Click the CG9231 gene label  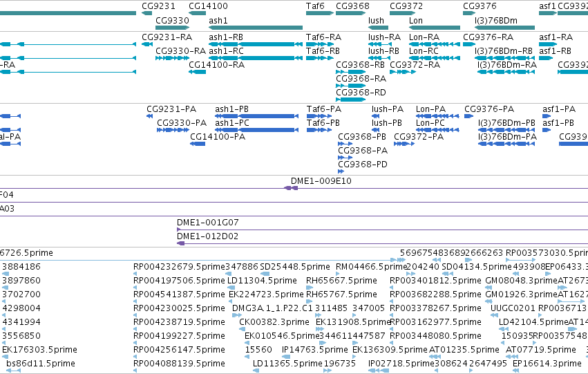[x=158, y=6]
